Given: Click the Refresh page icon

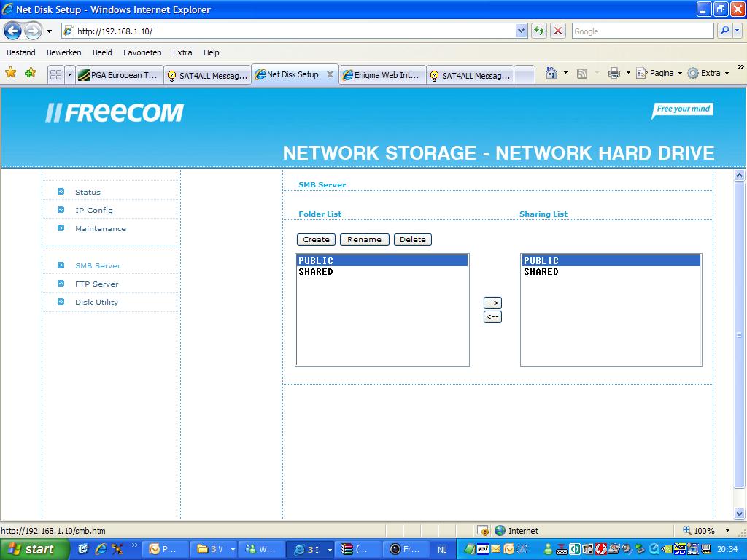Looking at the screenshot, I should [x=539, y=31].
